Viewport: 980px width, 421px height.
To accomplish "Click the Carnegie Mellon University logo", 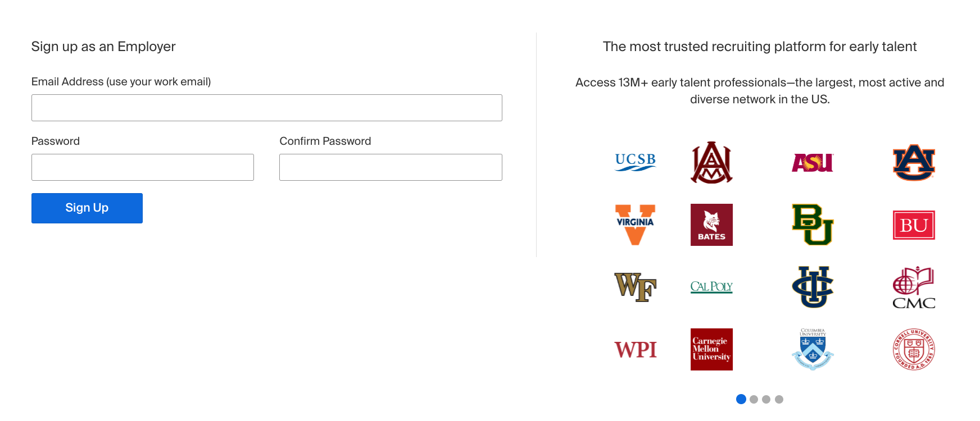I will 711,349.
